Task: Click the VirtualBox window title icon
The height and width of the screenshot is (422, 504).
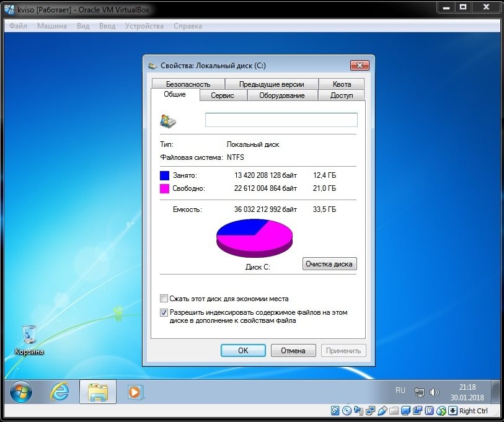Action: tap(9, 10)
